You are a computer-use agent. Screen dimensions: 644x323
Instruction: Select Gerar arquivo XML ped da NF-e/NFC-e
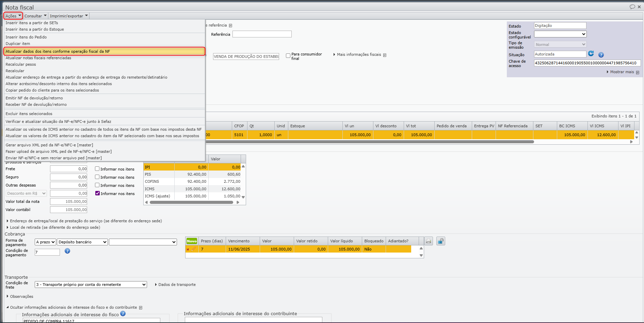pyautogui.click(x=104, y=145)
